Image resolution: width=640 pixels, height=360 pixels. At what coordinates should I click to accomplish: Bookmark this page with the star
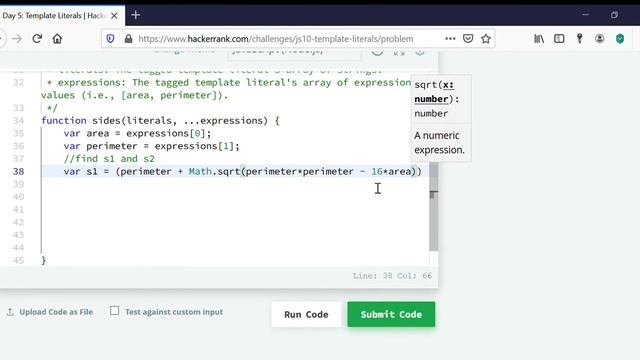pyautogui.click(x=486, y=39)
